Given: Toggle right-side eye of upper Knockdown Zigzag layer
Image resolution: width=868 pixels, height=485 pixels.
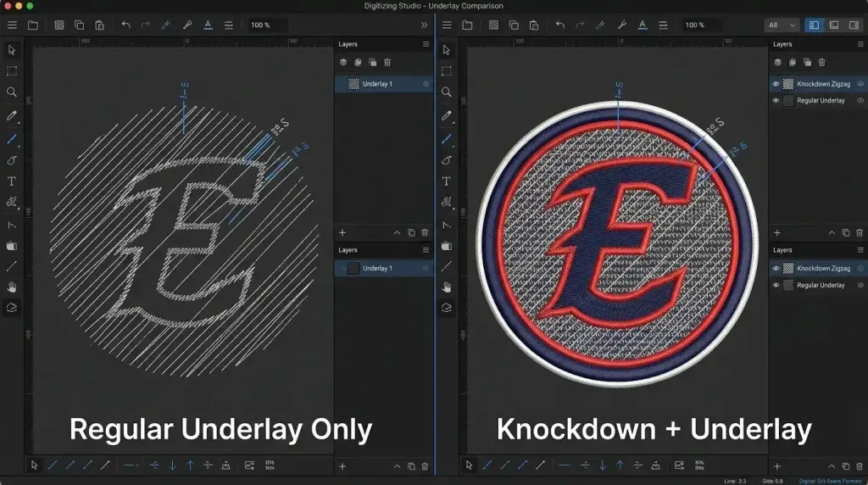Looking at the screenshot, I should (x=860, y=84).
